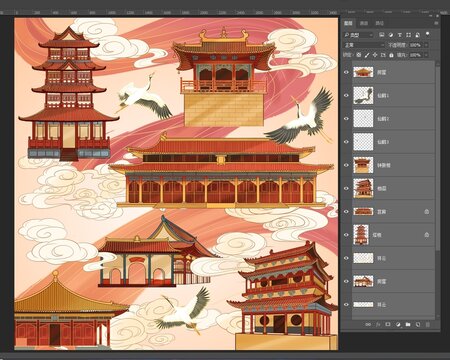Lock transparent pixels icon
The image size is (450, 360).
[359, 55]
